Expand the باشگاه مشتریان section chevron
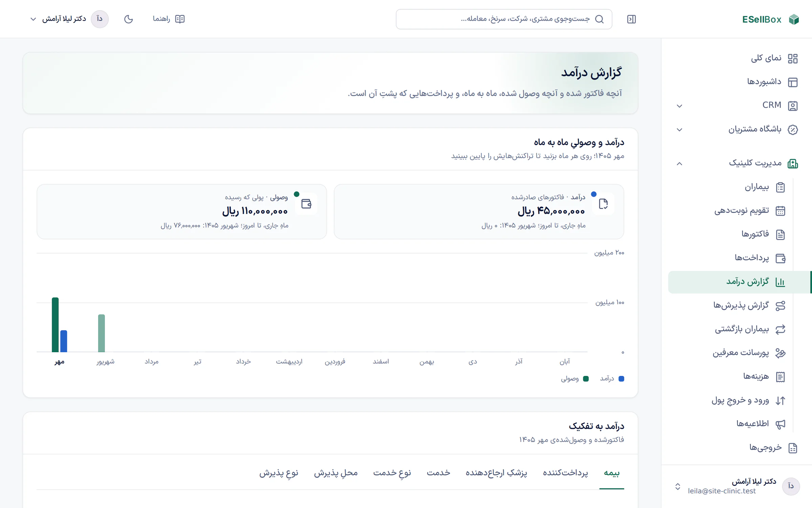 click(x=679, y=130)
